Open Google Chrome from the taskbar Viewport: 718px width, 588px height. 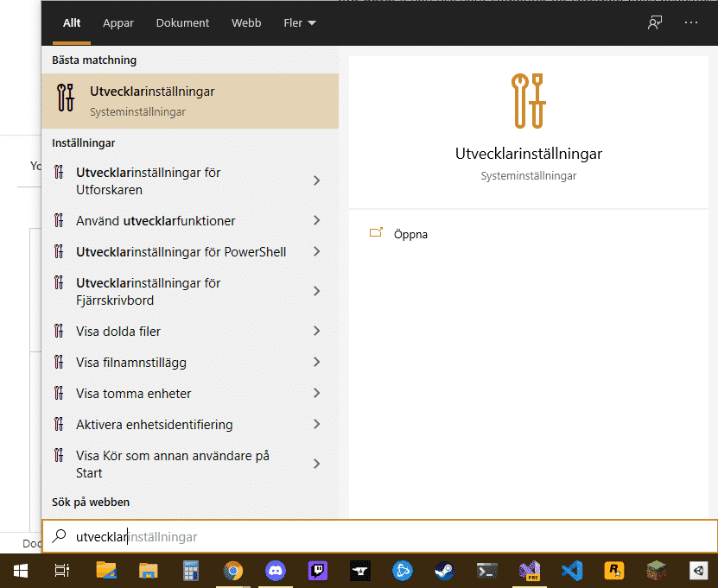pos(233,571)
